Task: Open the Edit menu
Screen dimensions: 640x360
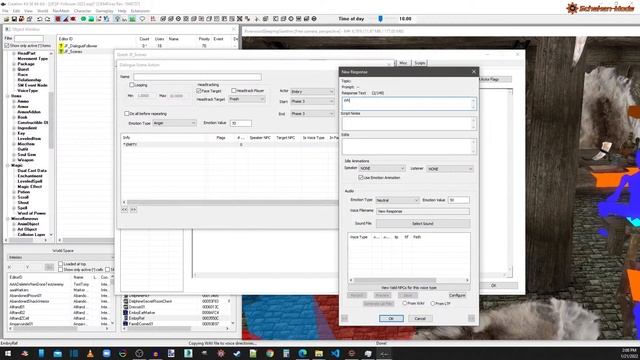Action: pyautogui.click(x=16, y=11)
